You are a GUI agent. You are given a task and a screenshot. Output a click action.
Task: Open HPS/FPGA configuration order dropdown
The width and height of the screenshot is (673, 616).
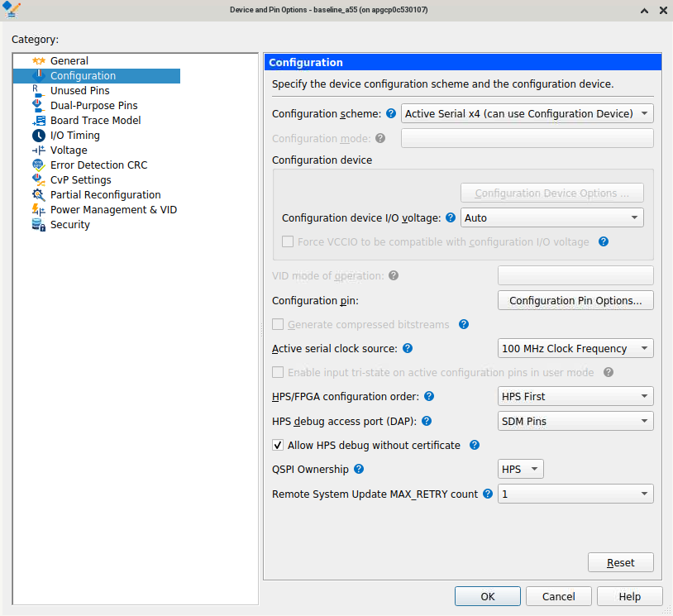(575, 396)
